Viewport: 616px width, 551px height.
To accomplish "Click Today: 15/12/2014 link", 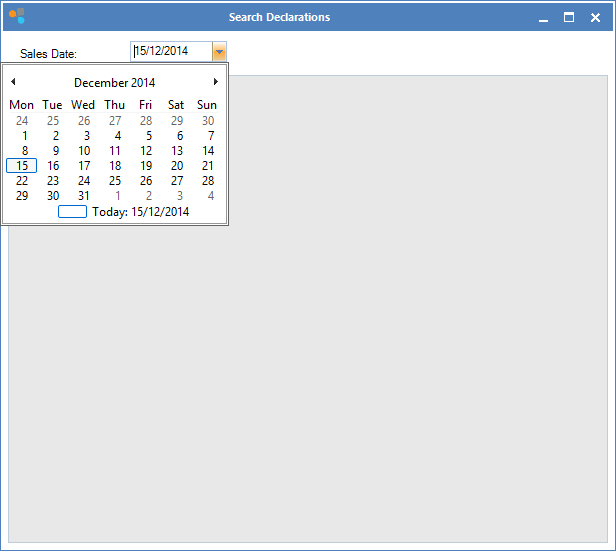I will 140,211.
